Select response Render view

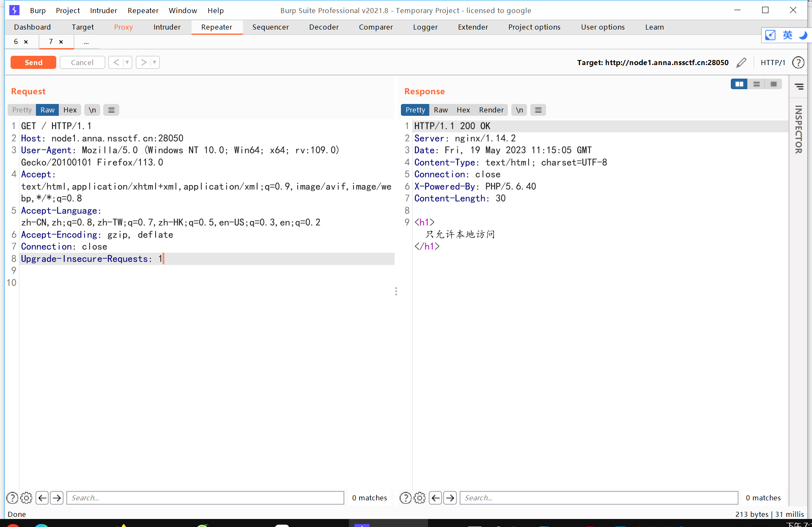point(491,110)
